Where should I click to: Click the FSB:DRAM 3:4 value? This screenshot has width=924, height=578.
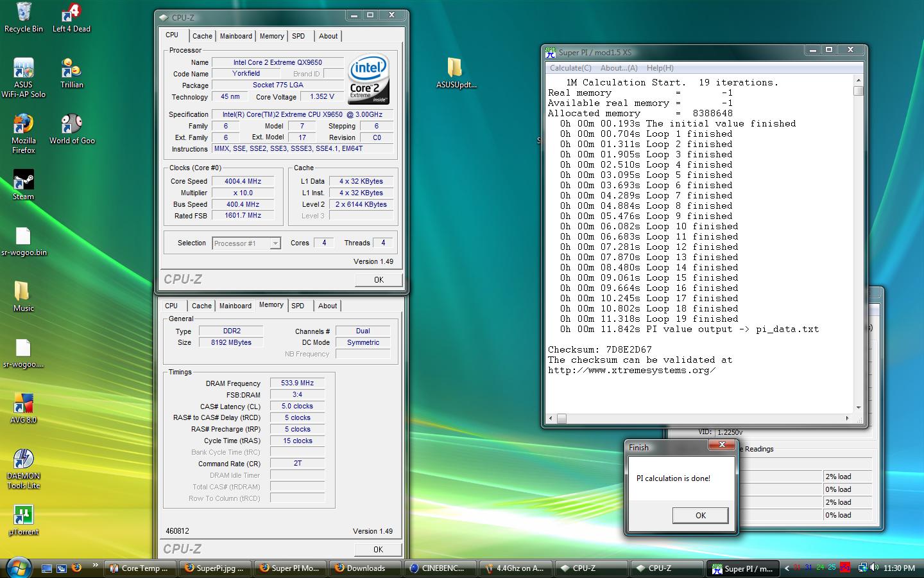297,395
